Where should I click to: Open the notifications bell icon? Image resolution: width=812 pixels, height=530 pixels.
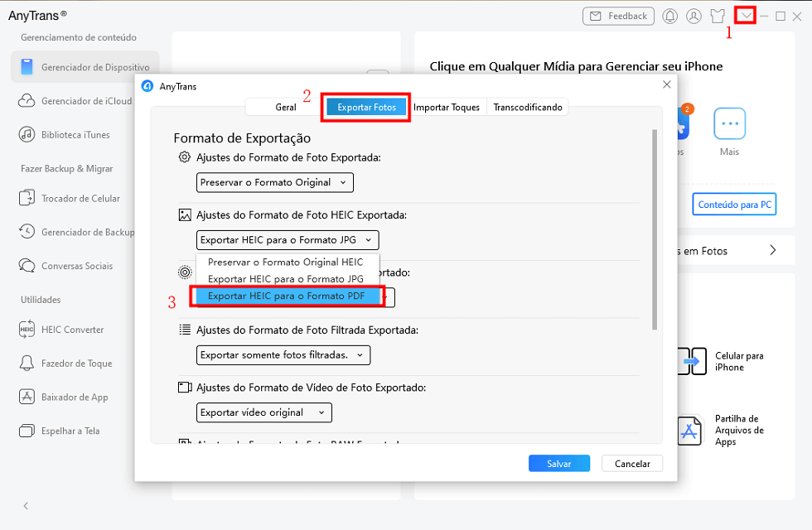pos(669,15)
